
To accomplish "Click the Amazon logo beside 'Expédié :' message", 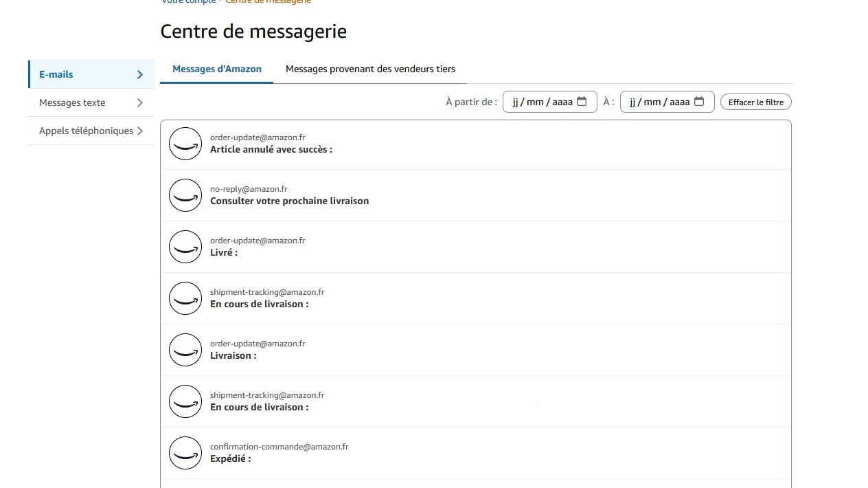I will click(x=185, y=453).
